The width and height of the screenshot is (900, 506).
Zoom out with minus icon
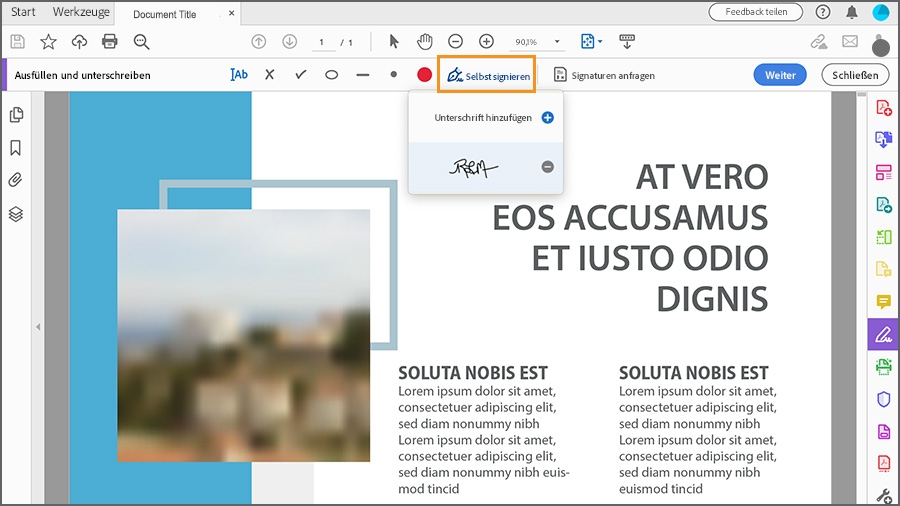pyautogui.click(x=455, y=41)
